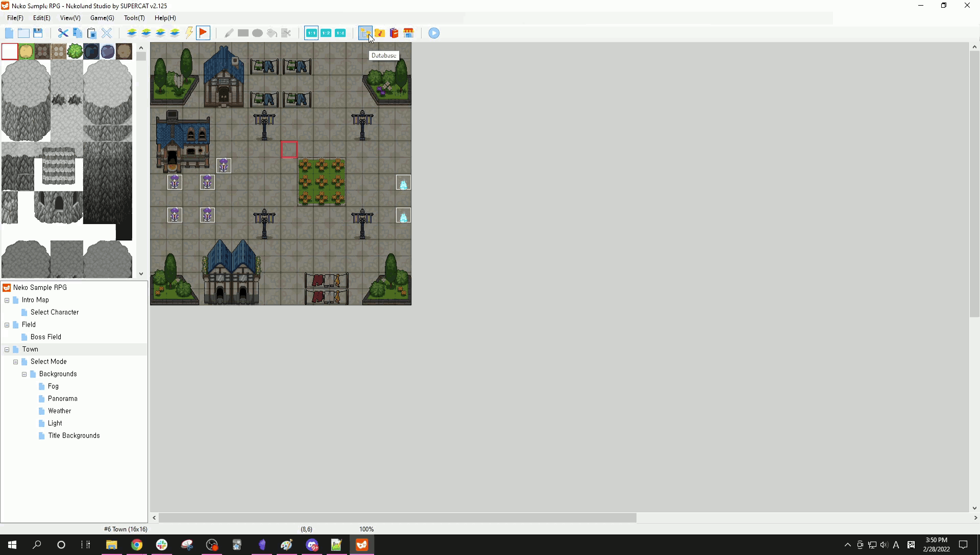Viewport: 980px width, 555px height.
Task: Select the Ellipse drawing tool
Action: 257,33
